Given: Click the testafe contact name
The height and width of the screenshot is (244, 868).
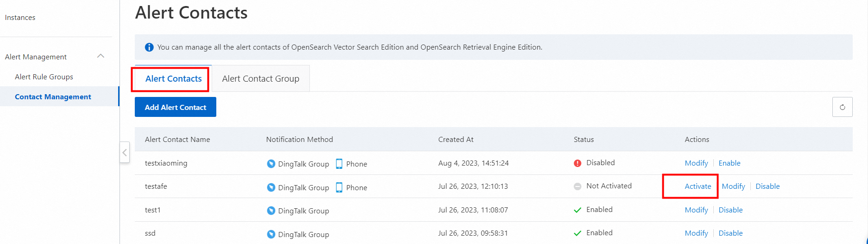Looking at the screenshot, I should click(x=156, y=186).
